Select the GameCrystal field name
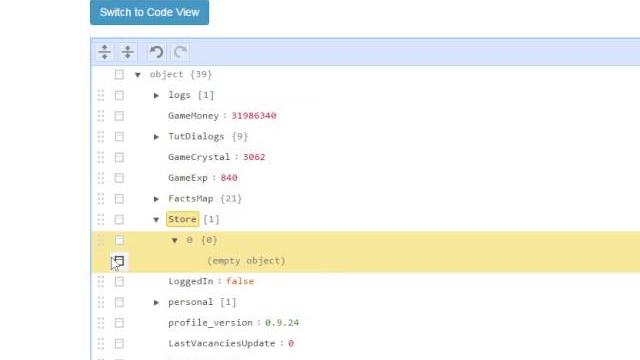The height and width of the screenshot is (360, 640). tap(199, 157)
